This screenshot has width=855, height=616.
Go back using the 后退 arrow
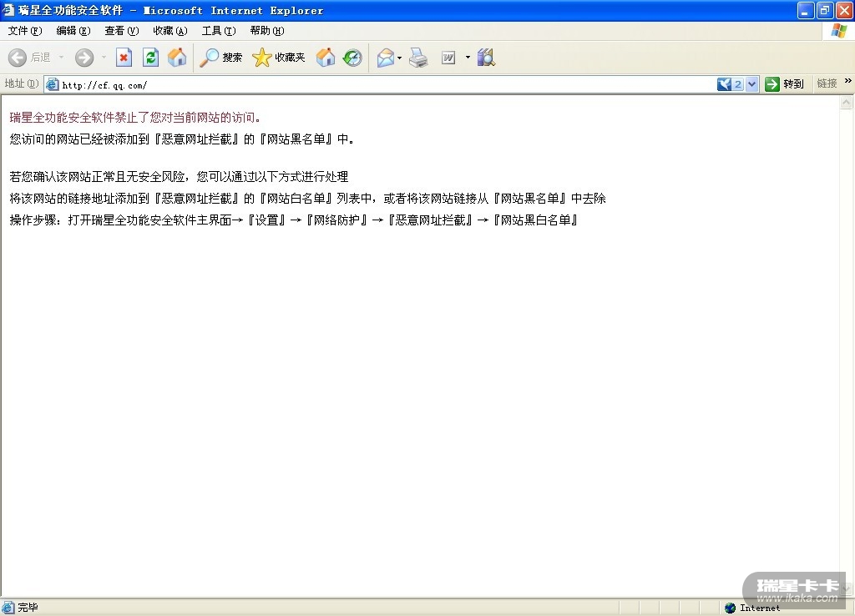click(x=18, y=58)
